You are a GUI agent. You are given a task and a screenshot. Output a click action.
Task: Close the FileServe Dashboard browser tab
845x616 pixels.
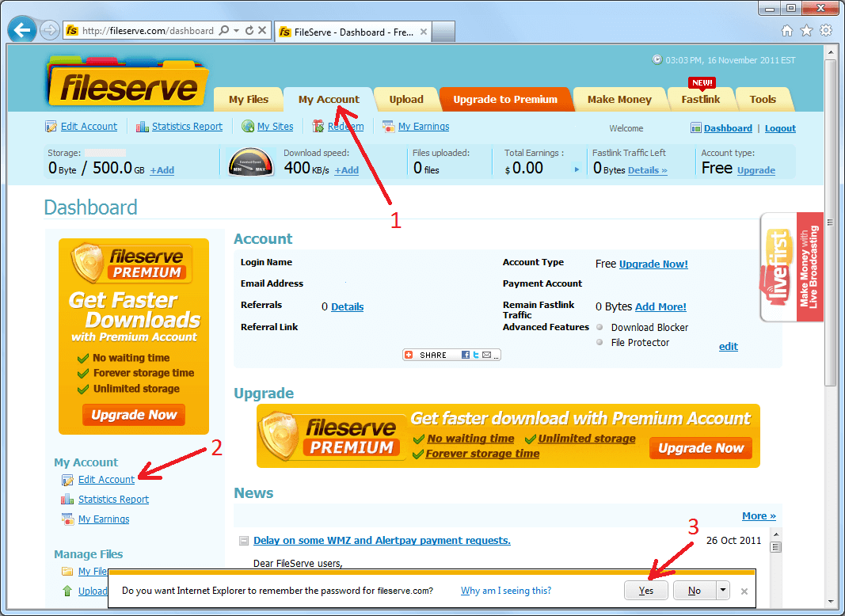pyautogui.click(x=424, y=32)
